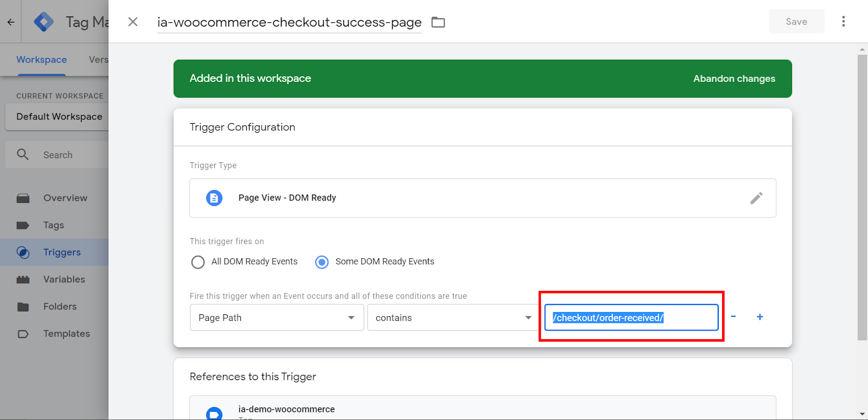The height and width of the screenshot is (420, 868).
Task: Click the back arrow in Tag Manager header
Action: [x=11, y=22]
